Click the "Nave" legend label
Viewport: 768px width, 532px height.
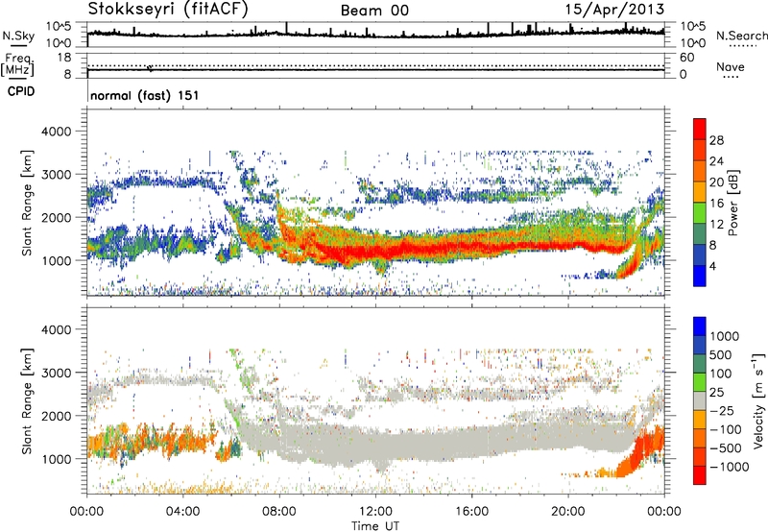pos(731,67)
